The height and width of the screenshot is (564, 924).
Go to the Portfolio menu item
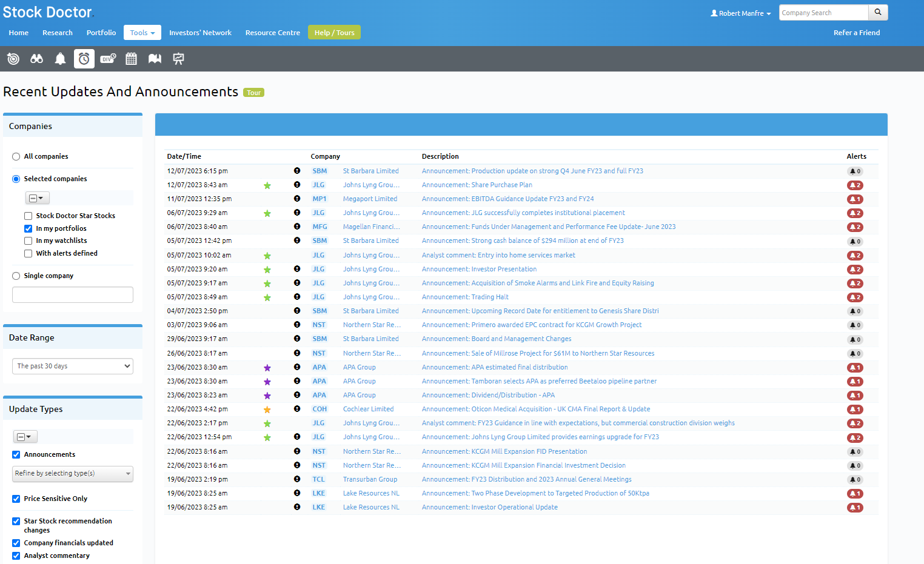pos(101,33)
